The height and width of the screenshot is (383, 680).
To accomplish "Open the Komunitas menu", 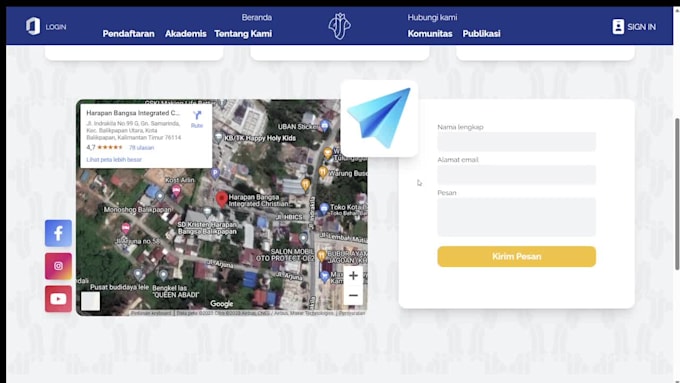I will pyautogui.click(x=430, y=33).
